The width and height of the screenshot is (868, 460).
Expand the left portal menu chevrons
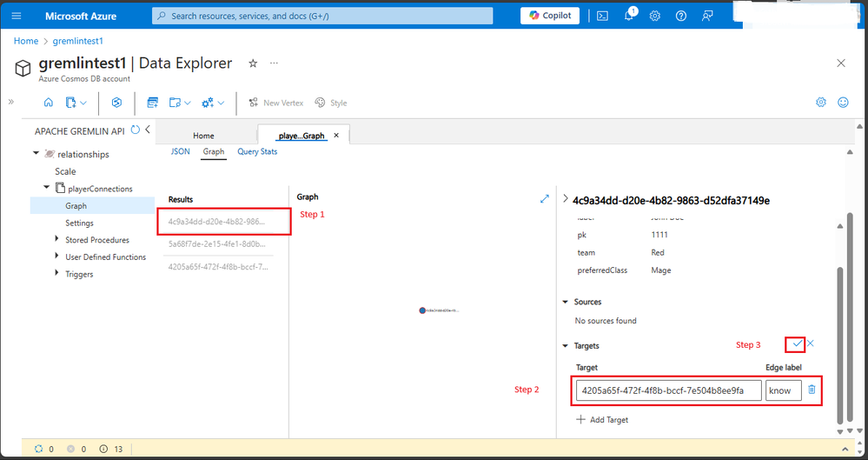coord(11,102)
